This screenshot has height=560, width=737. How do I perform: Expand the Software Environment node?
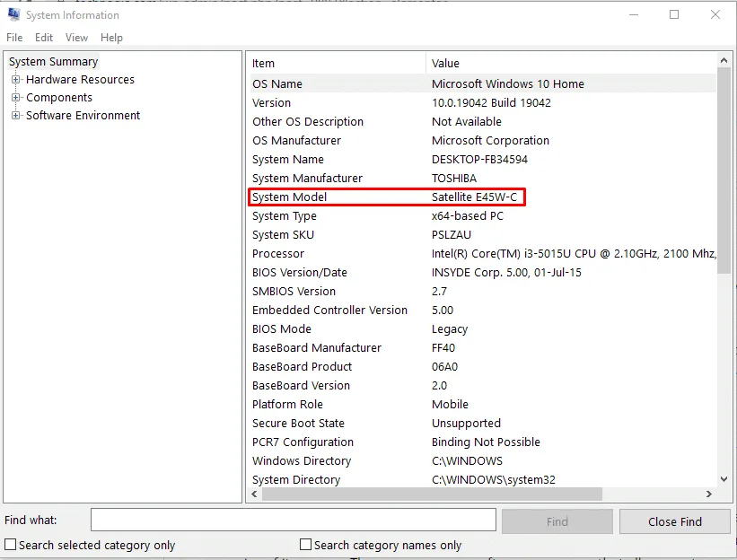click(15, 115)
